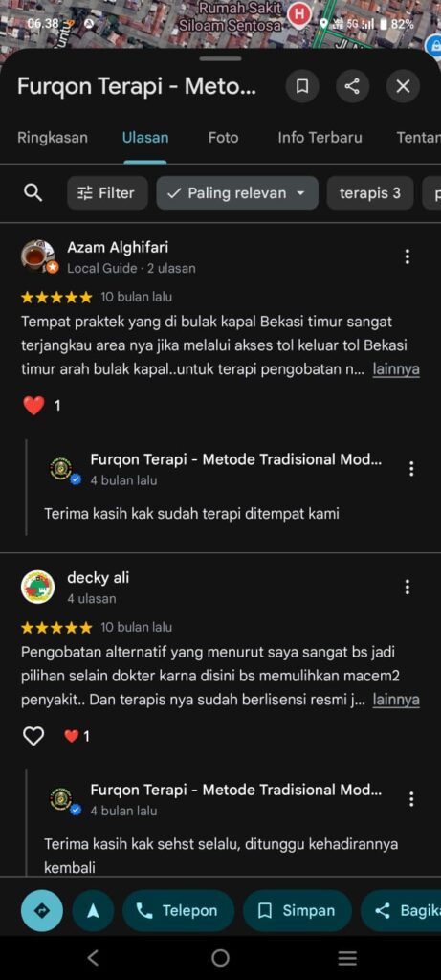The width and height of the screenshot is (441, 980).
Task: Tap the bottom sheet drag handle
Action: click(x=220, y=58)
